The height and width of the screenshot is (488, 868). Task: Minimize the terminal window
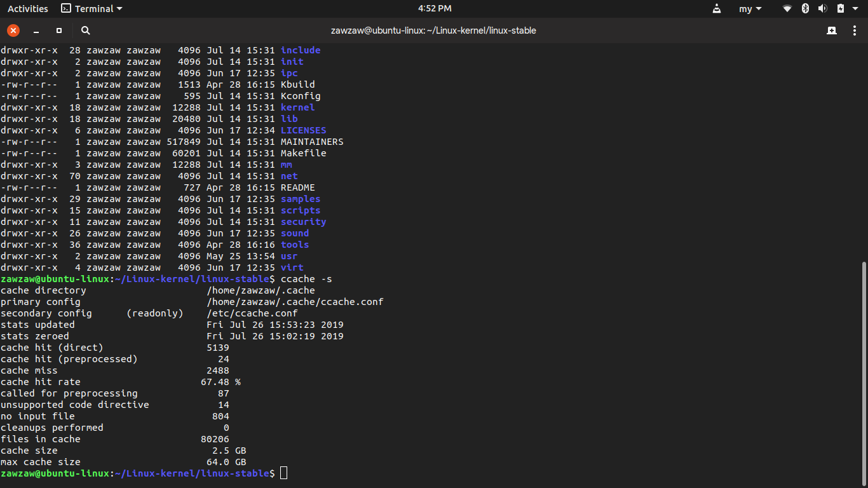click(x=36, y=30)
